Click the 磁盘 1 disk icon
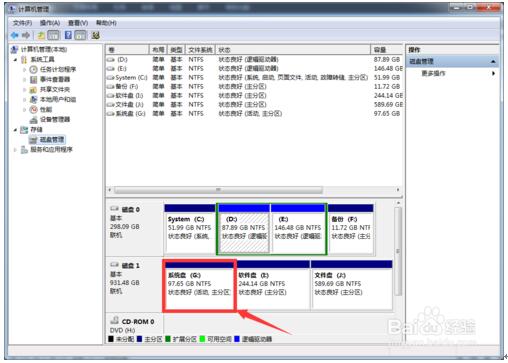 (x=114, y=265)
